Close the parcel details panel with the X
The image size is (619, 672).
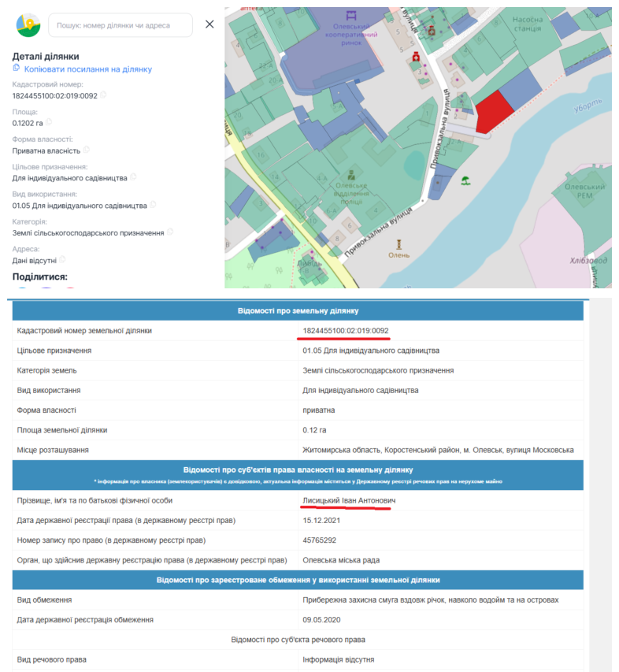coord(209,24)
